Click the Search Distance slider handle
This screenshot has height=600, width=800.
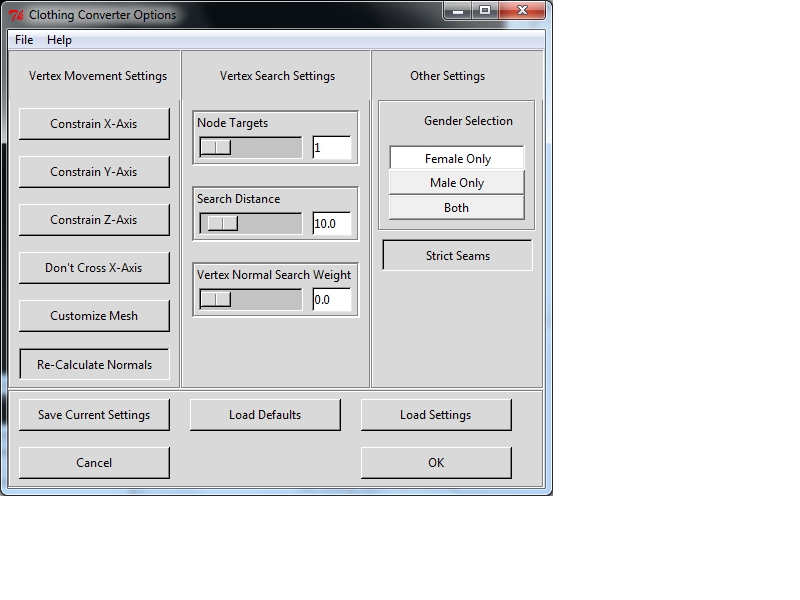[222, 223]
